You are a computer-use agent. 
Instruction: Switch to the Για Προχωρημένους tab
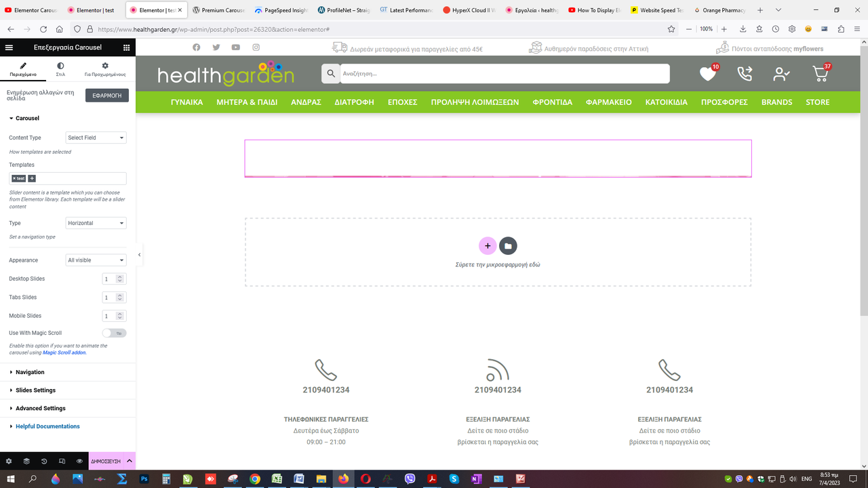coord(105,69)
